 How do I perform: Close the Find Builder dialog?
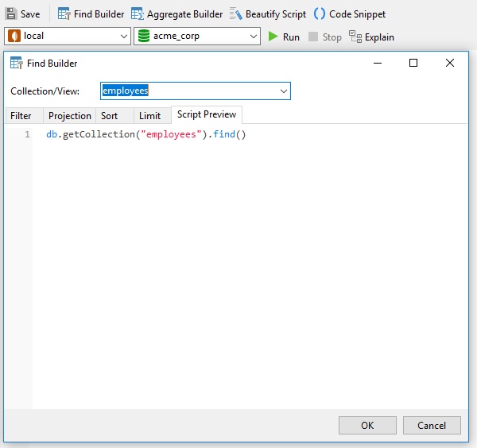coord(450,63)
